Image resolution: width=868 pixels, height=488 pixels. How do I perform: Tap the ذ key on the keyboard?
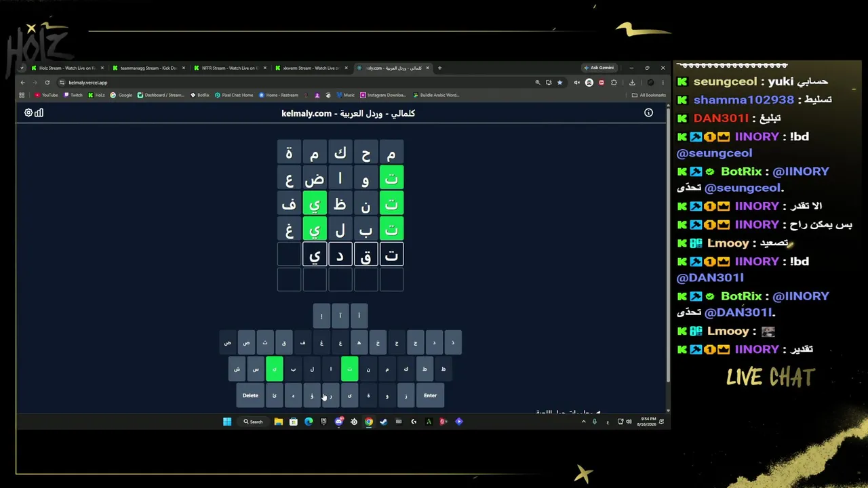tap(452, 343)
